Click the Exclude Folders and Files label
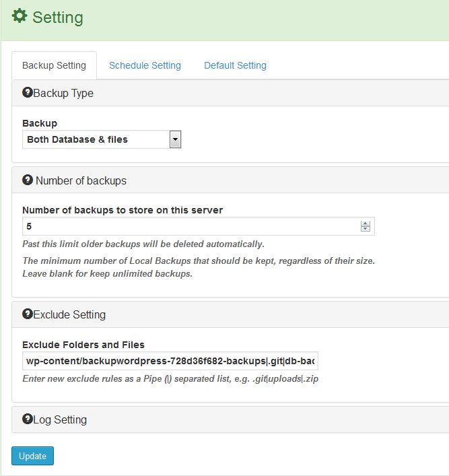The image size is (449, 476). click(83, 345)
